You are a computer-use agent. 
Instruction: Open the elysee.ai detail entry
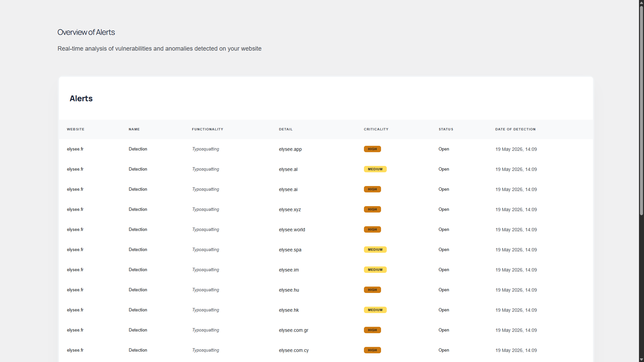(x=288, y=189)
